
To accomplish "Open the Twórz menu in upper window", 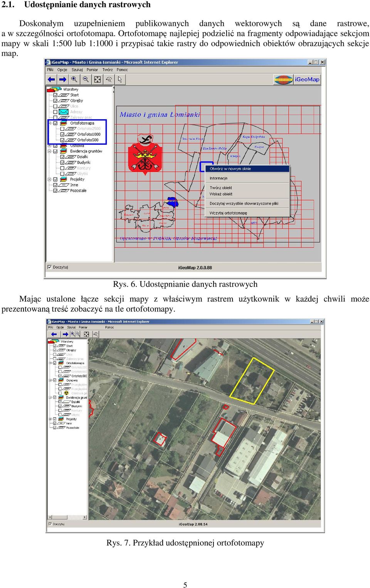I will point(108,70).
